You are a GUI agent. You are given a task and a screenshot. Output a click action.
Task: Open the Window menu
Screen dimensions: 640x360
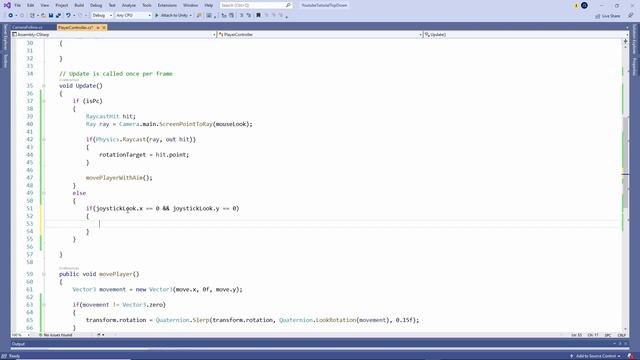[x=190, y=5]
